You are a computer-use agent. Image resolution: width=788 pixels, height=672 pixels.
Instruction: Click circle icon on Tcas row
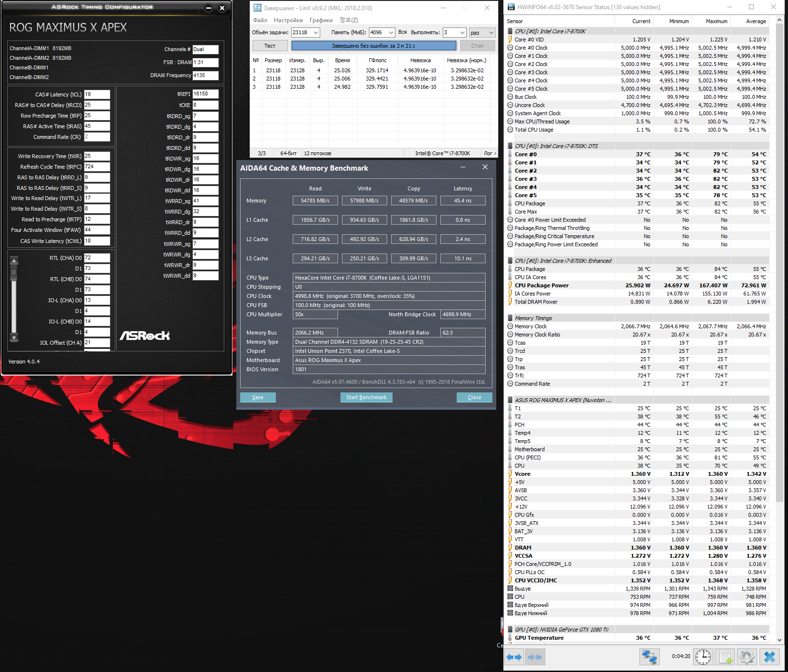pyautogui.click(x=510, y=343)
